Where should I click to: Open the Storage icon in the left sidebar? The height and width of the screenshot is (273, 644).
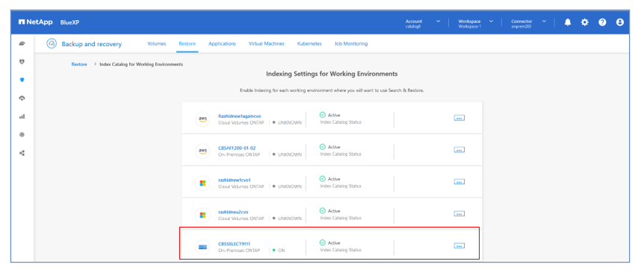[22, 43]
